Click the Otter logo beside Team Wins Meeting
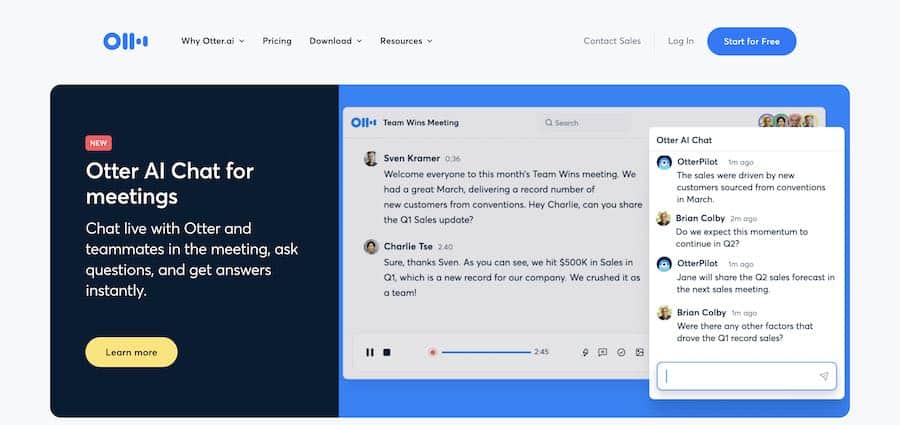900x425 pixels. coord(363,122)
